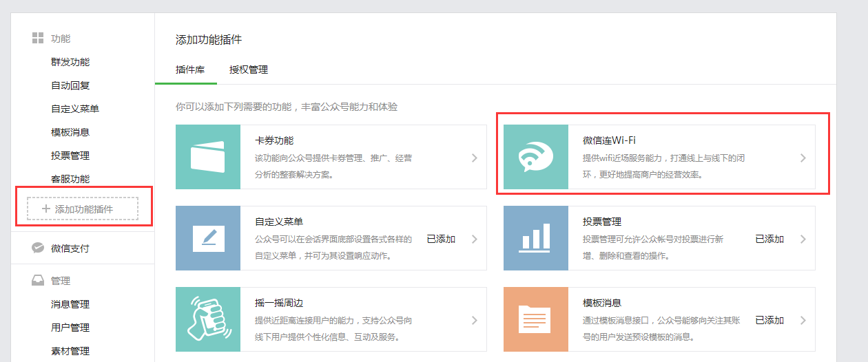Screen dimensions: 868x362
Task: Click the 添加功能插件 button in sidebar
Action: (x=83, y=209)
